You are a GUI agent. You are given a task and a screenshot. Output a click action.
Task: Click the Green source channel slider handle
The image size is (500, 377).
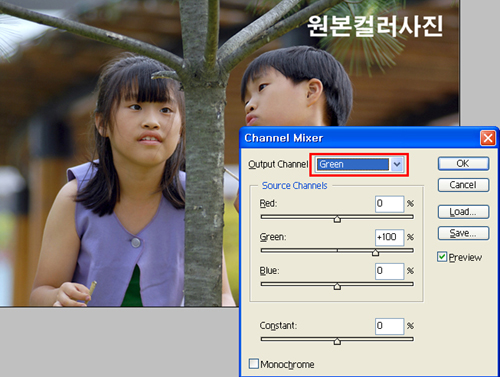tap(375, 253)
